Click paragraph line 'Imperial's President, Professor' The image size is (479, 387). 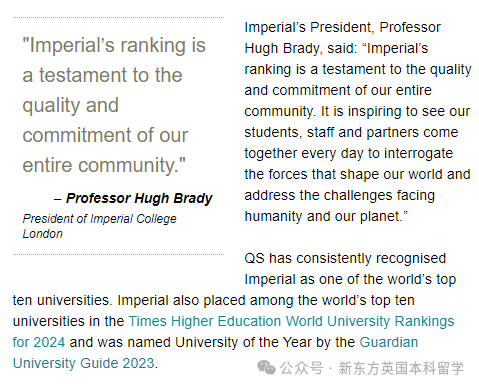pyautogui.click(x=342, y=27)
